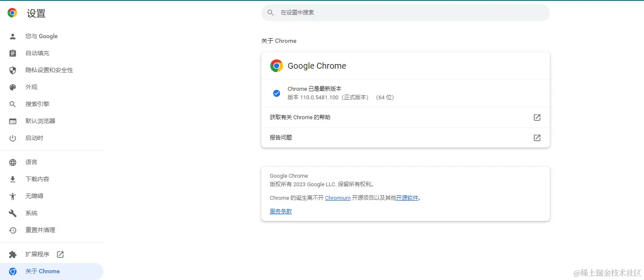Follow the 开源软件 hyperlink
The height and width of the screenshot is (280, 644).
click(x=407, y=198)
